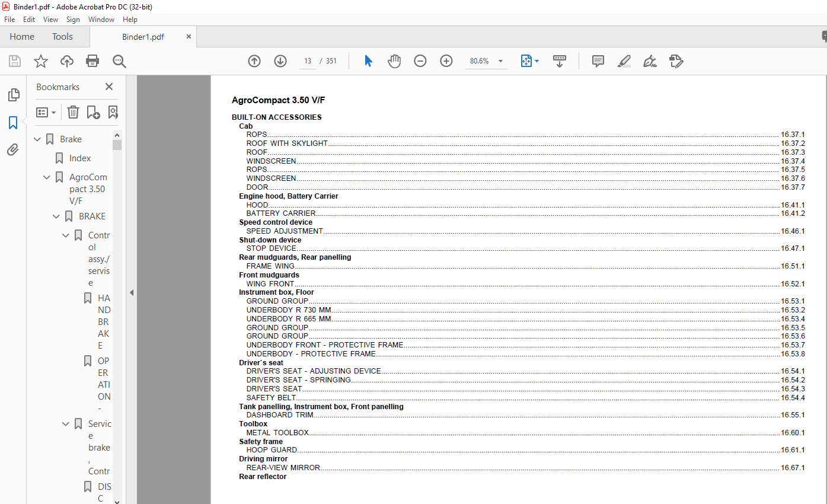Upload the file to cloud storage

[67, 61]
